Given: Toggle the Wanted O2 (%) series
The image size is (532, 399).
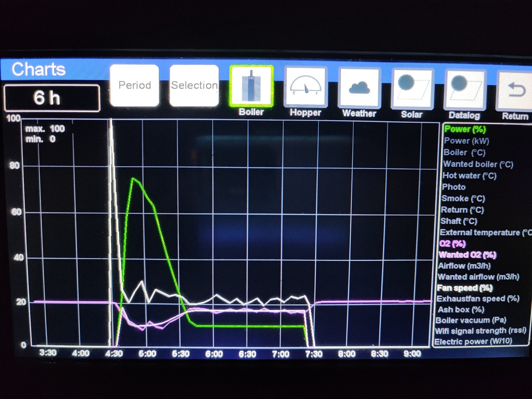Looking at the screenshot, I should (x=467, y=255).
